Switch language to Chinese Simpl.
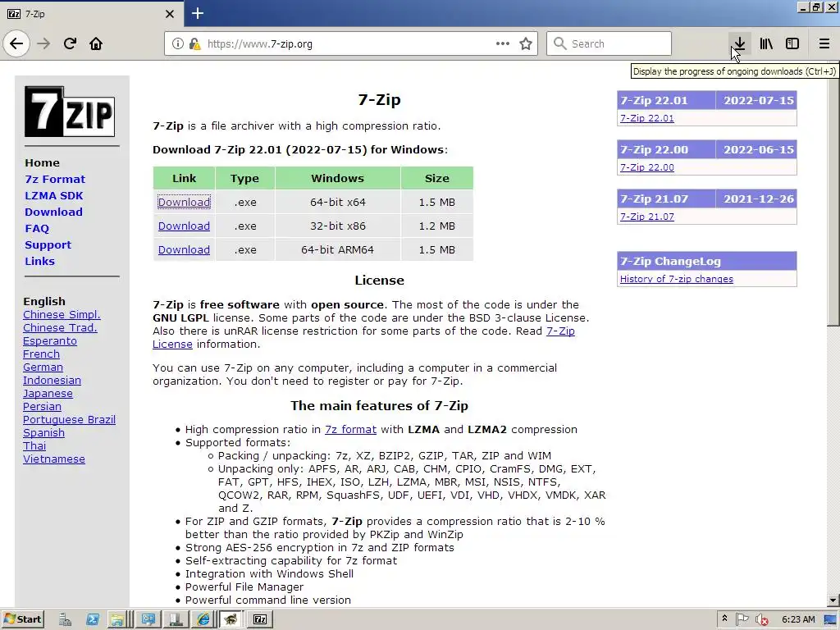This screenshot has width=840, height=630. [x=62, y=315]
